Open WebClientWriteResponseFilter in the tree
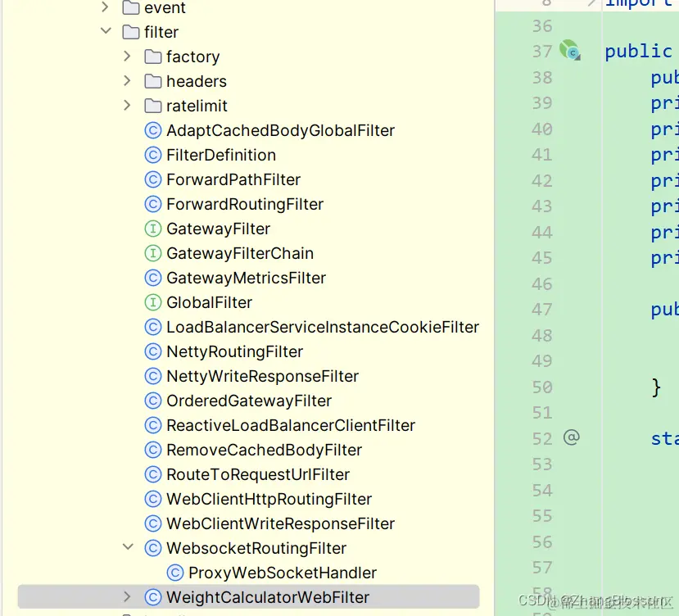679x616 pixels. tap(281, 523)
